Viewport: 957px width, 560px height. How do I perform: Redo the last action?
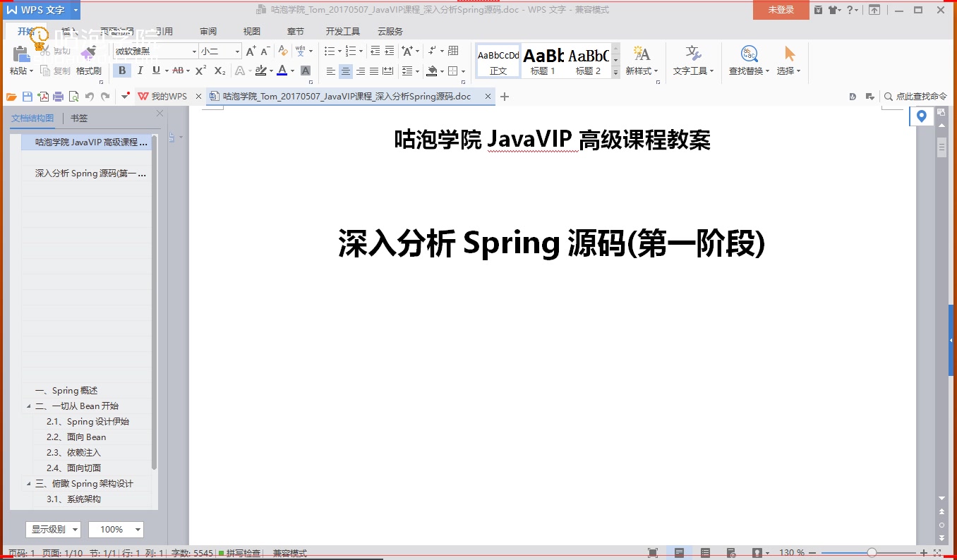click(105, 97)
